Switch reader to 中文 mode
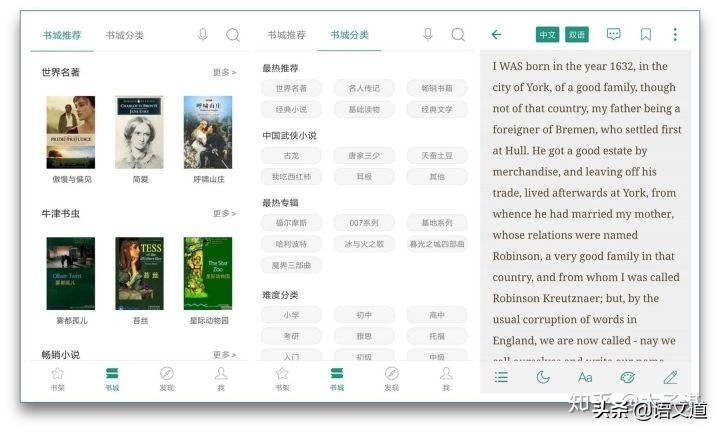The width and height of the screenshot is (720, 432). point(547,35)
